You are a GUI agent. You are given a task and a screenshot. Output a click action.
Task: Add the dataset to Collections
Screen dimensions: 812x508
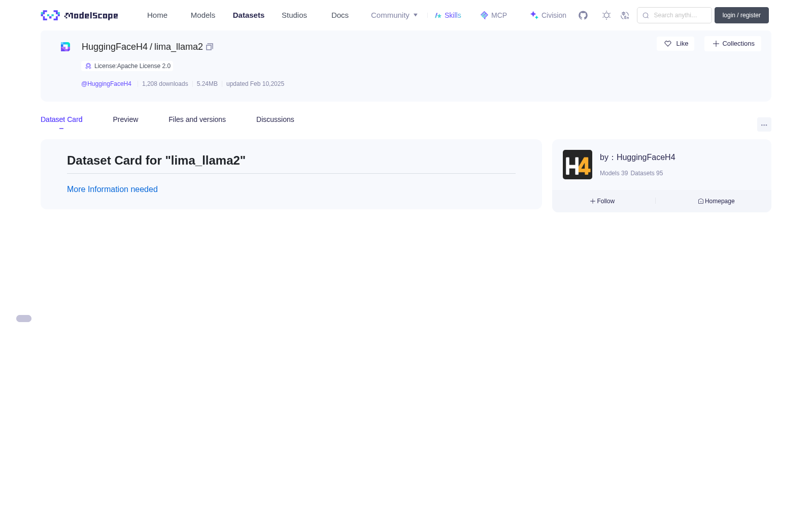[x=733, y=44]
